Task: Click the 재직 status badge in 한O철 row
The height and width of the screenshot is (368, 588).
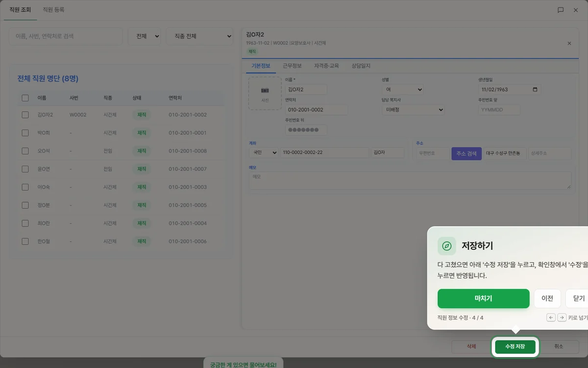Action: pyautogui.click(x=142, y=241)
